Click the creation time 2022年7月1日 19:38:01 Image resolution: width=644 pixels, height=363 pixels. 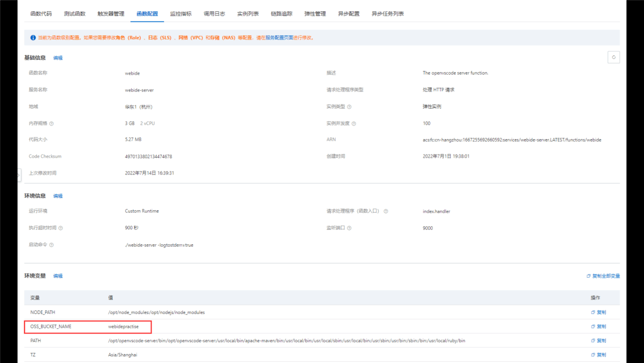coord(446,156)
